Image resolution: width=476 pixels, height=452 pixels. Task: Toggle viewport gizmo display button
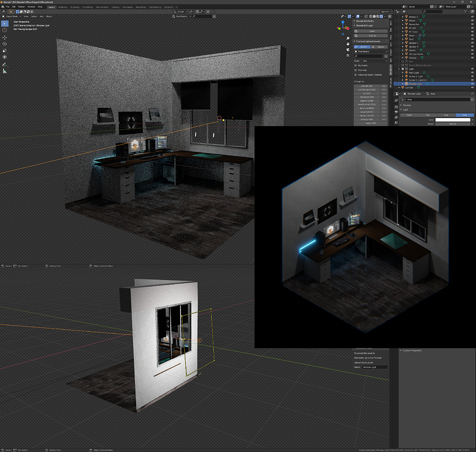[x=349, y=16]
